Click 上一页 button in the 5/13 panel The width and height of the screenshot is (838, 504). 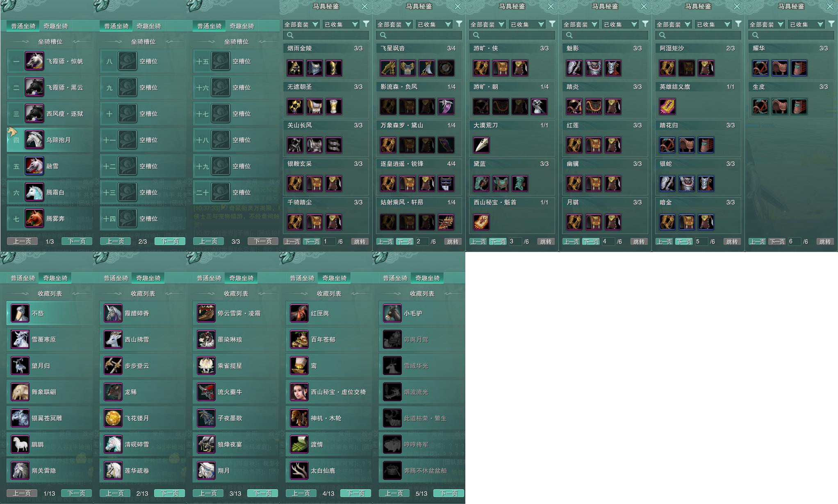click(394, 493)
